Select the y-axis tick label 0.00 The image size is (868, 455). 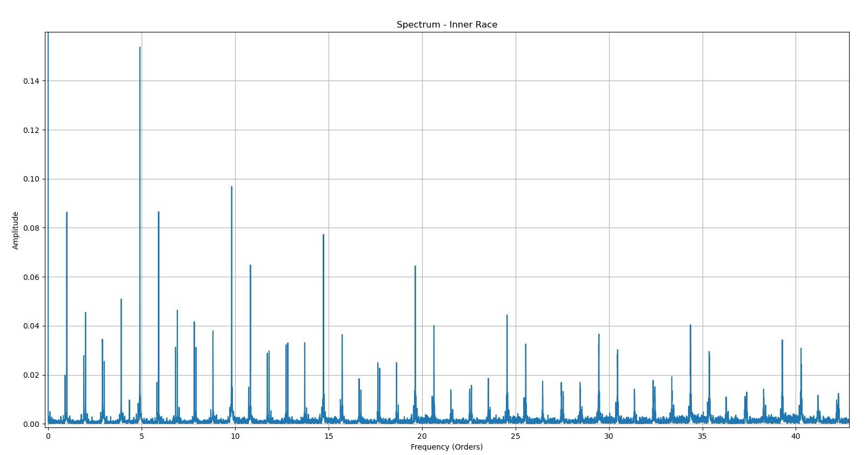pos(30,424)
